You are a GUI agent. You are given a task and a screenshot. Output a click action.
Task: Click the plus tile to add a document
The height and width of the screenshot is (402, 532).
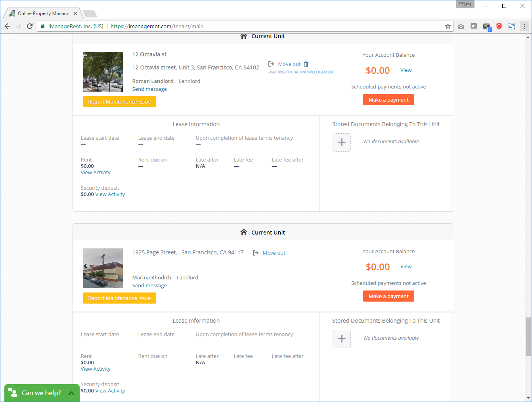[341, 142]
